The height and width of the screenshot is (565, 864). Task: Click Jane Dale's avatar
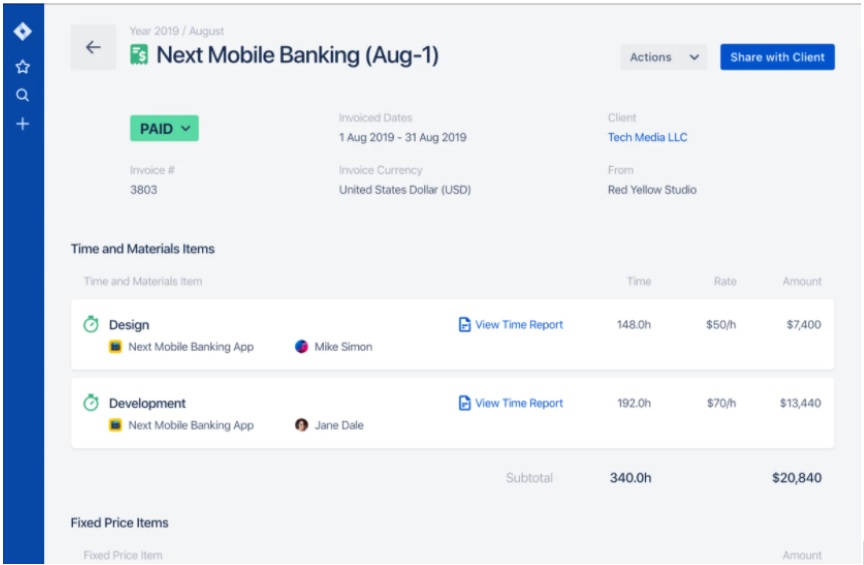(x=302, y=425)
